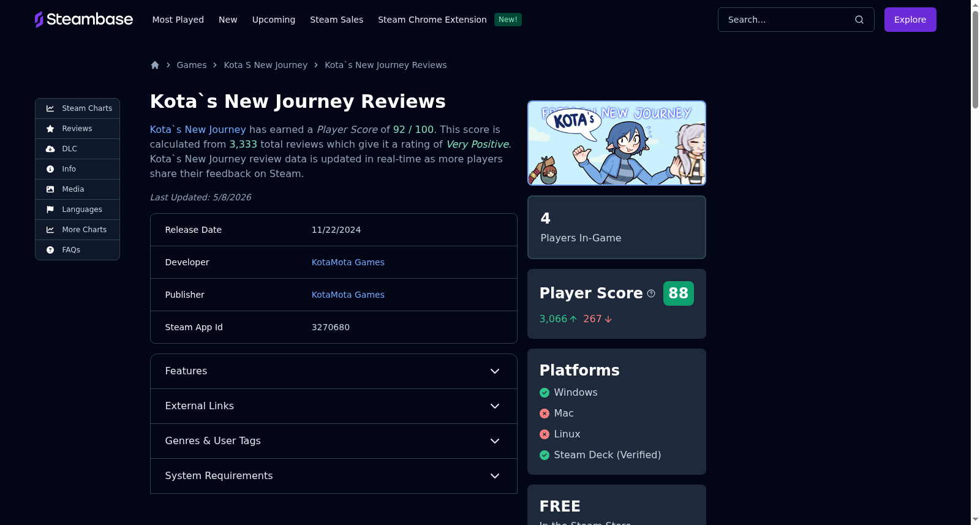Screen dimensions: 980x525
Task: Click Steam Deck verified check icon
Action: [x=545, y=455]
